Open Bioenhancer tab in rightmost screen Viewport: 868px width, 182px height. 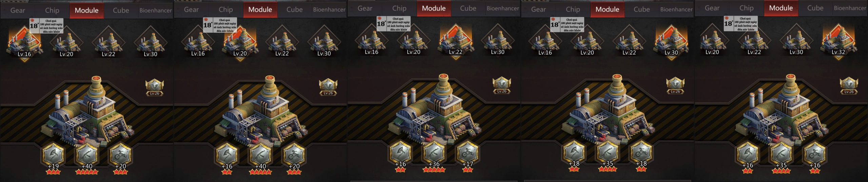click(x=850, y=8)
